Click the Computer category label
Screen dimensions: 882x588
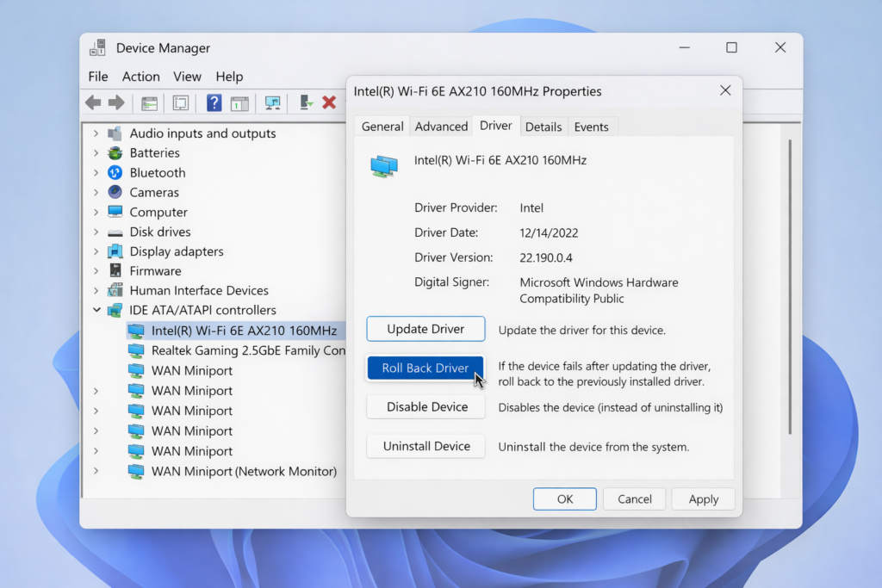coord(158,212)
